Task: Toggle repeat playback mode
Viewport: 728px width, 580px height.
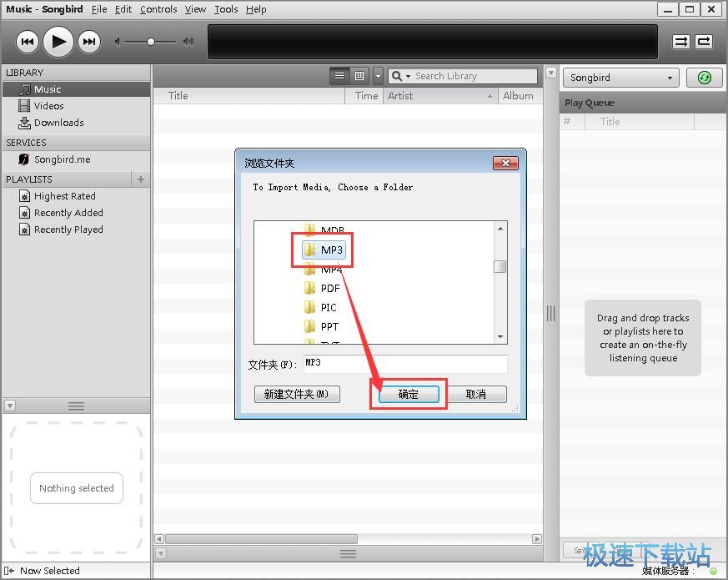Action: 704,42
